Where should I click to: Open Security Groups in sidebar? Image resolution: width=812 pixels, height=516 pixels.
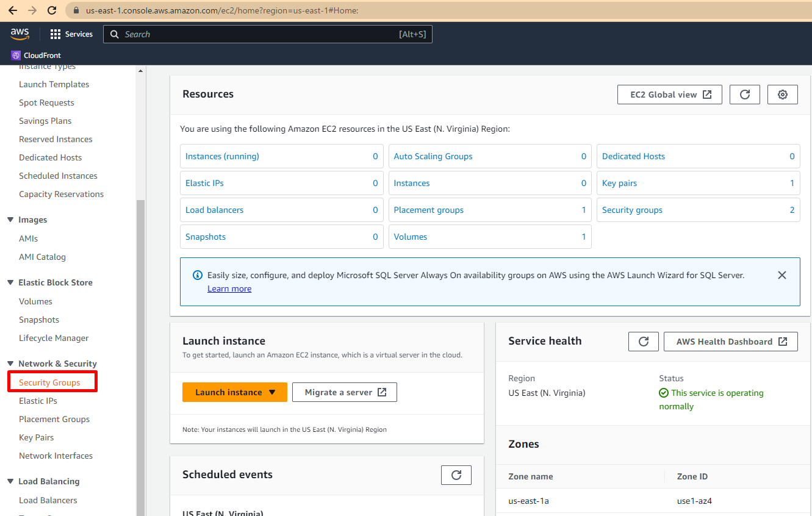49,382
